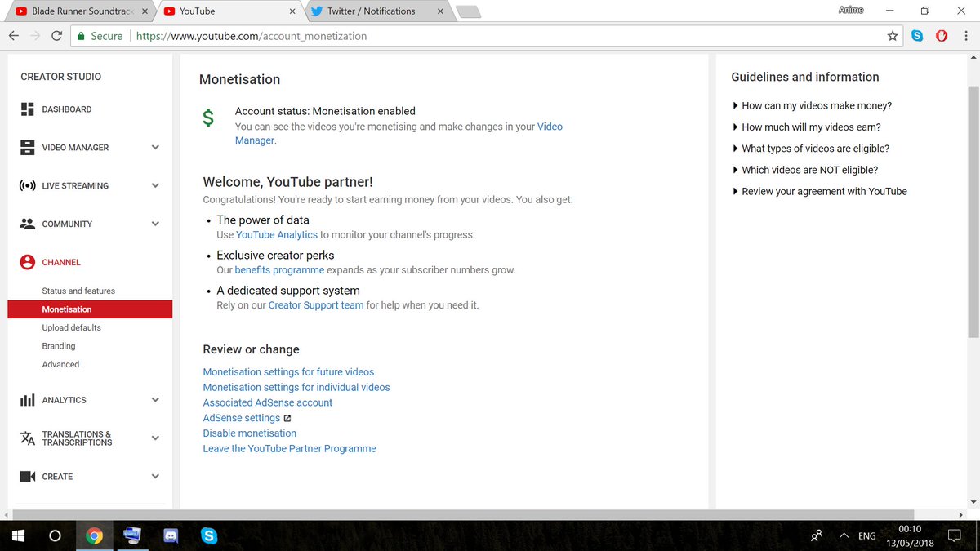Open the Creator Support team link

click(x=316, y=305)
